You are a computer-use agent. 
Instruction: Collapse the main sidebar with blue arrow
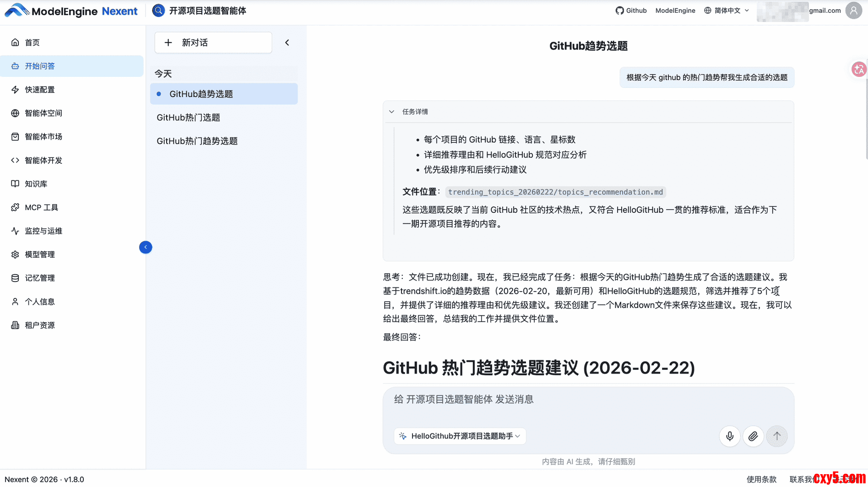pos(146,247)
